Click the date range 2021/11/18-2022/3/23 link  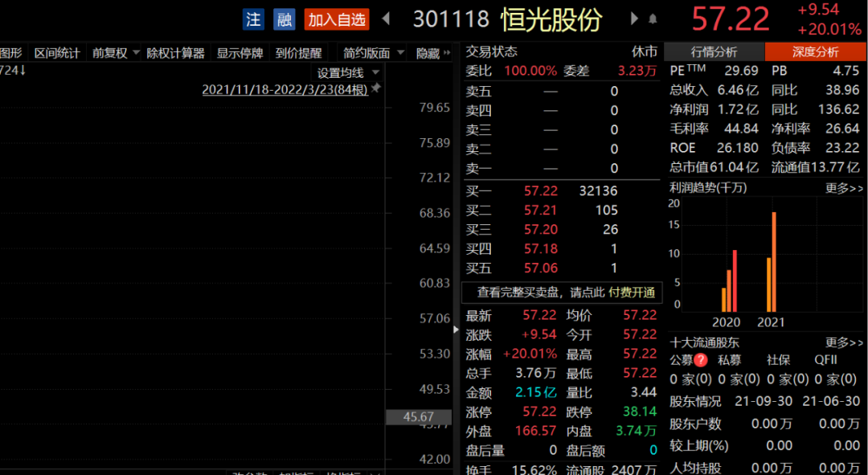[x=285, y=90]
